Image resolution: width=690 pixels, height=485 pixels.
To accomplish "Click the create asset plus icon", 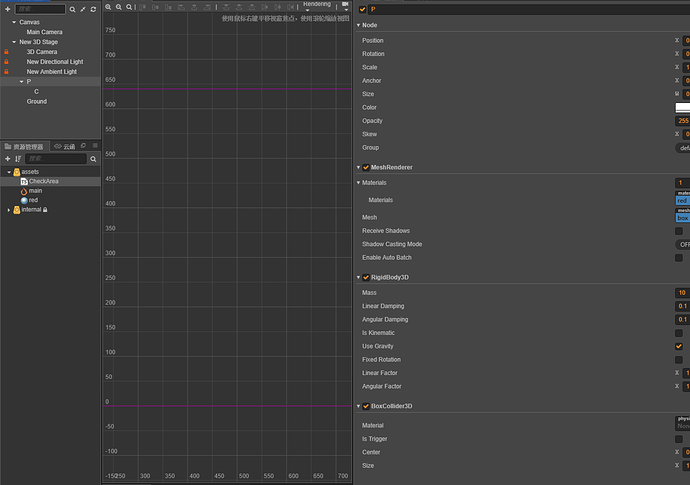I will [x=7, y=159].
